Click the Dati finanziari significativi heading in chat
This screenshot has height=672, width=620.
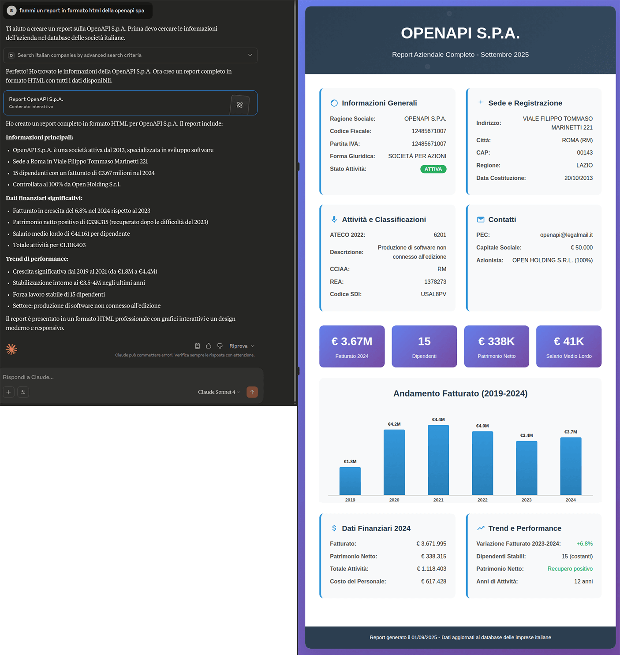(44, 198)
